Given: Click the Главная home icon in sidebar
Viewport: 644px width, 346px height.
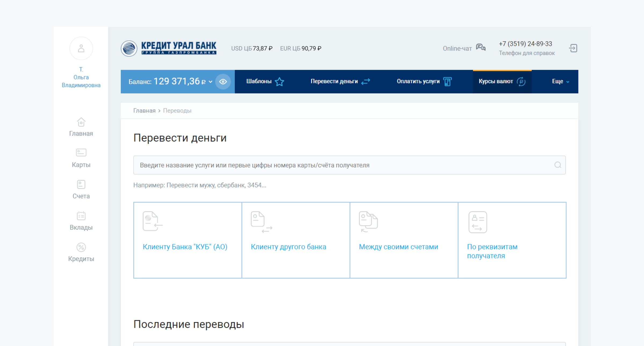Looking at the screenshot, I should click(81, 122).
